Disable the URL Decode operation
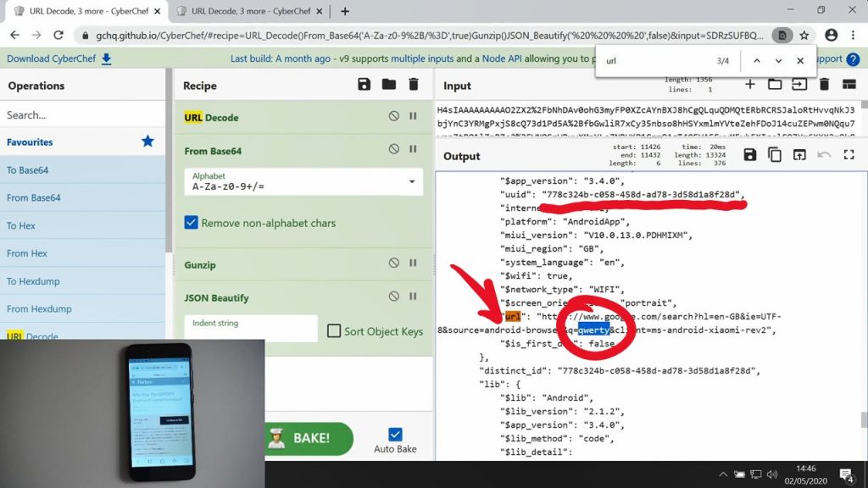Screen dimensions: 868x488 point(393,116)
